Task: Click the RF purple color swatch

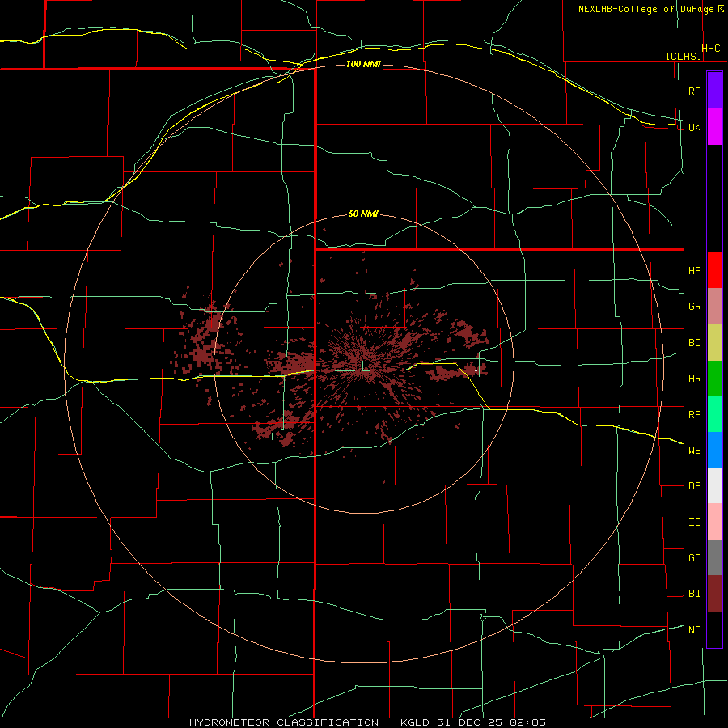Action: tap(714, 91)
